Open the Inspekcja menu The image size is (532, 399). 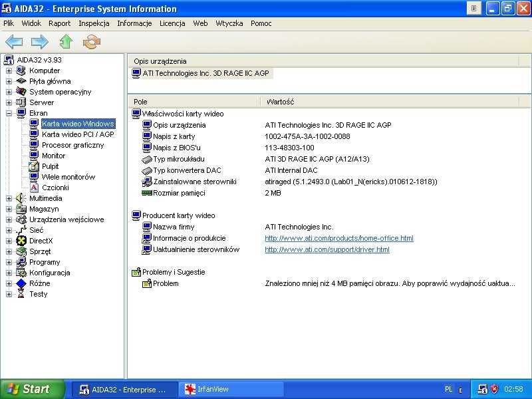coord(94,23)
